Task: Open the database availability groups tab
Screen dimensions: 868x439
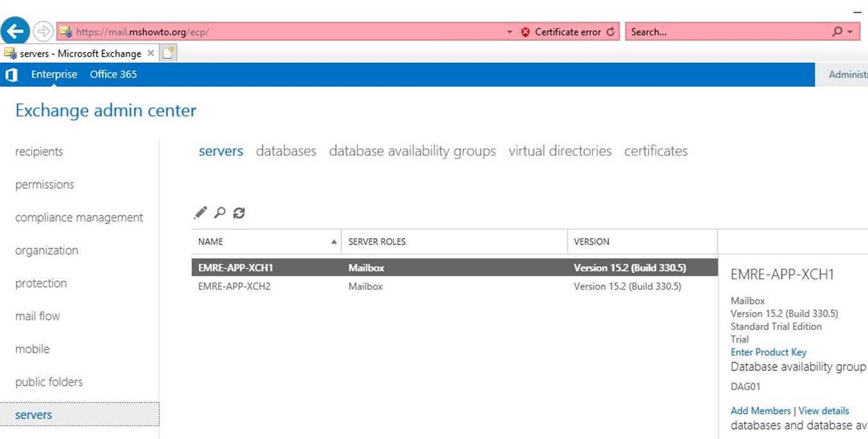Action: click(413, 151)
